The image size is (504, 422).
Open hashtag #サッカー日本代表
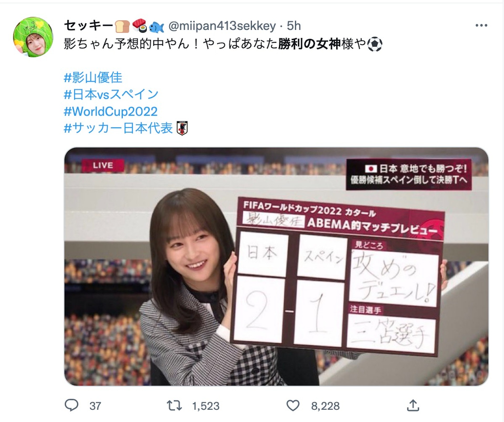point(118,128)
